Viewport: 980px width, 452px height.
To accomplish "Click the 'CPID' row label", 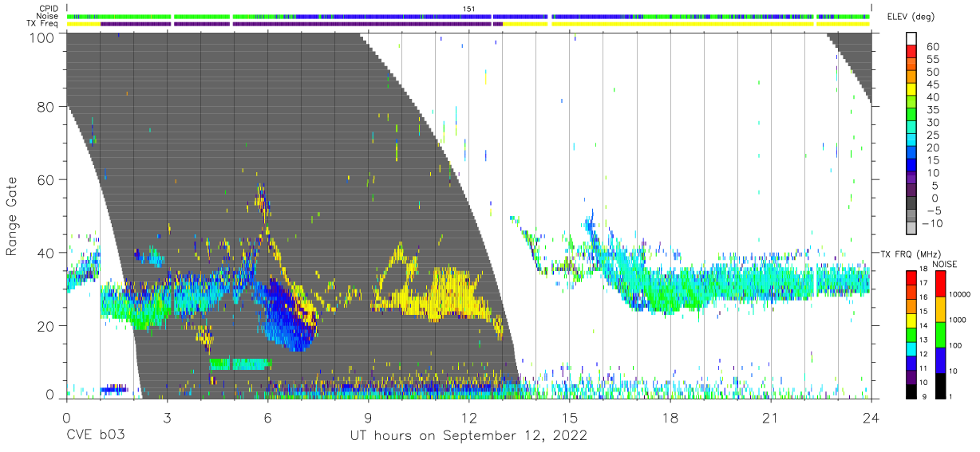I will coord(48,9).
